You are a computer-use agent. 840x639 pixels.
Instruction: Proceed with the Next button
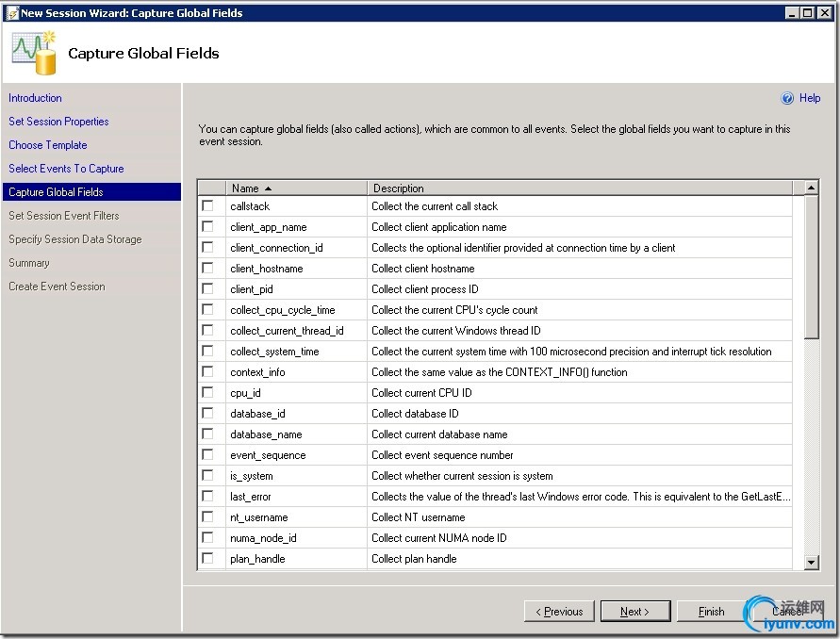tap(635, 611)
